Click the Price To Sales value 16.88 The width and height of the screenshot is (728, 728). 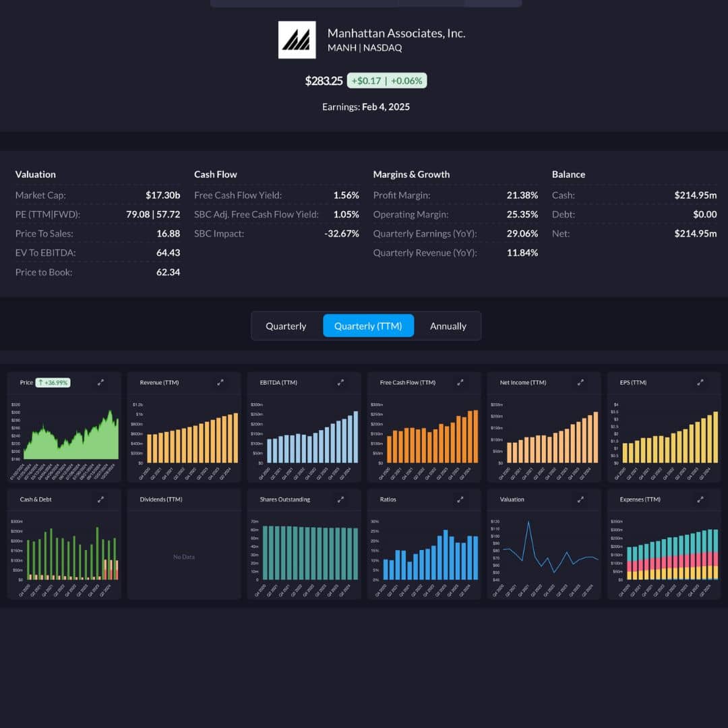(x=168, y=233)
